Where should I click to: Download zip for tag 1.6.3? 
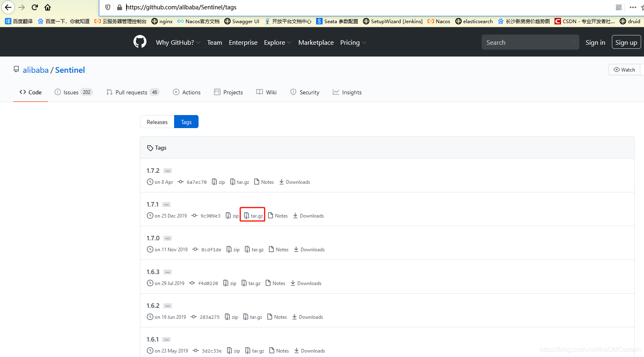(x=230, y=283)
